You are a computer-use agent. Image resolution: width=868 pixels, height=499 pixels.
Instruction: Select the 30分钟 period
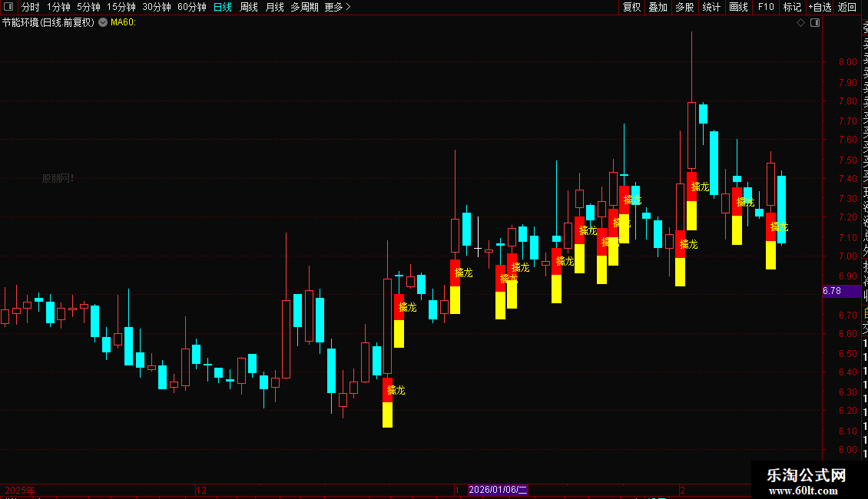(157, 7)
